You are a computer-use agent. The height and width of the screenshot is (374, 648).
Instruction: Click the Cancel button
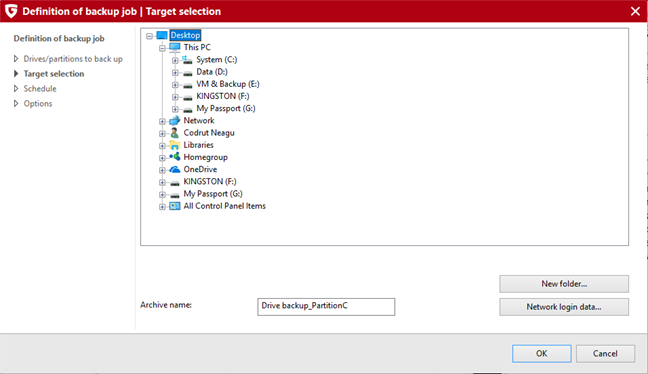click(605, 354)
